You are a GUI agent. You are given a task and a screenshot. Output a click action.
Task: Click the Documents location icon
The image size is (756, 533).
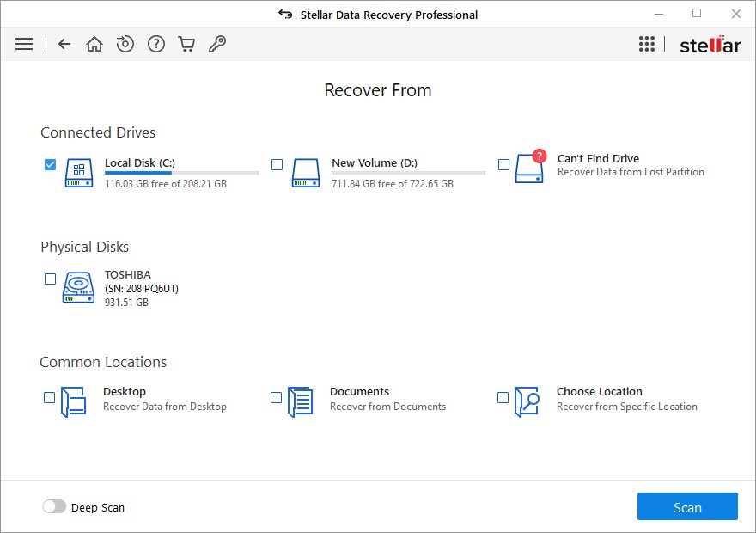tap(301, 401)
